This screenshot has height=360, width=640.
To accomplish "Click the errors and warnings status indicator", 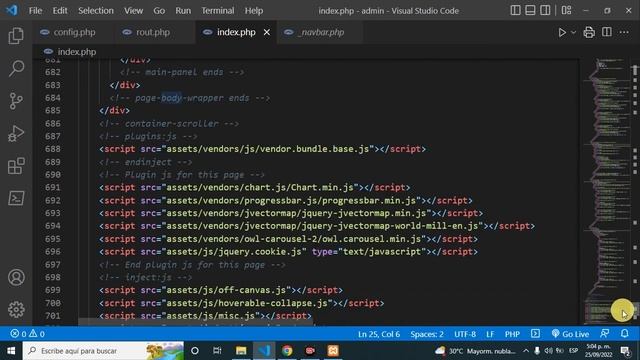I will (x=27, y=334).
